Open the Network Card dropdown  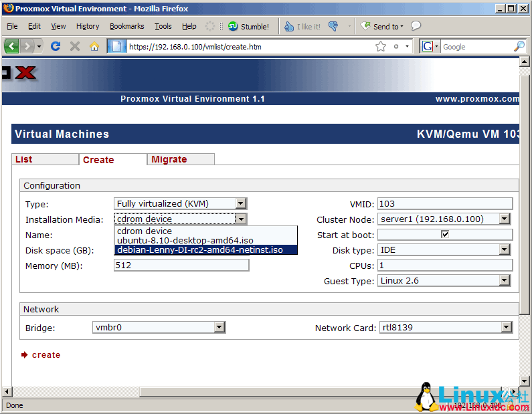[x=505, y=327]
